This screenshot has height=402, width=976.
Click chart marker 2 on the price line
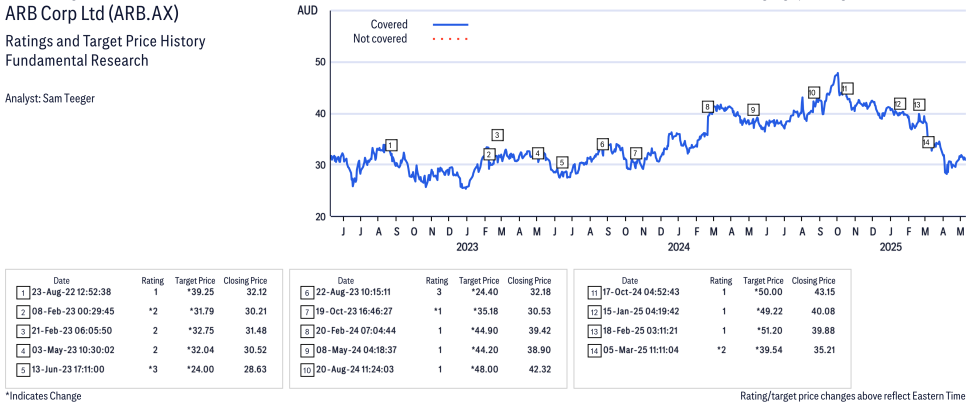point(489,154)
